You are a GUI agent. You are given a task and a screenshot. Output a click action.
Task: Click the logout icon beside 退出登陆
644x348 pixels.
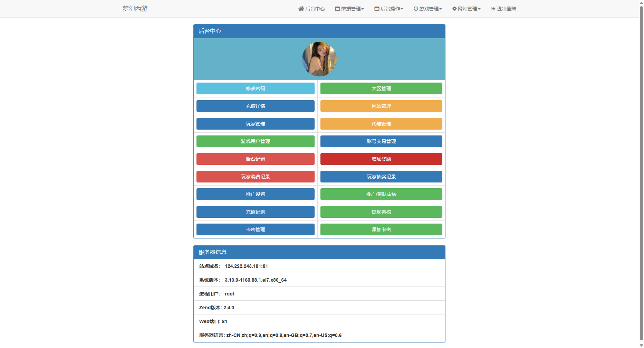(x=493, y=9)
